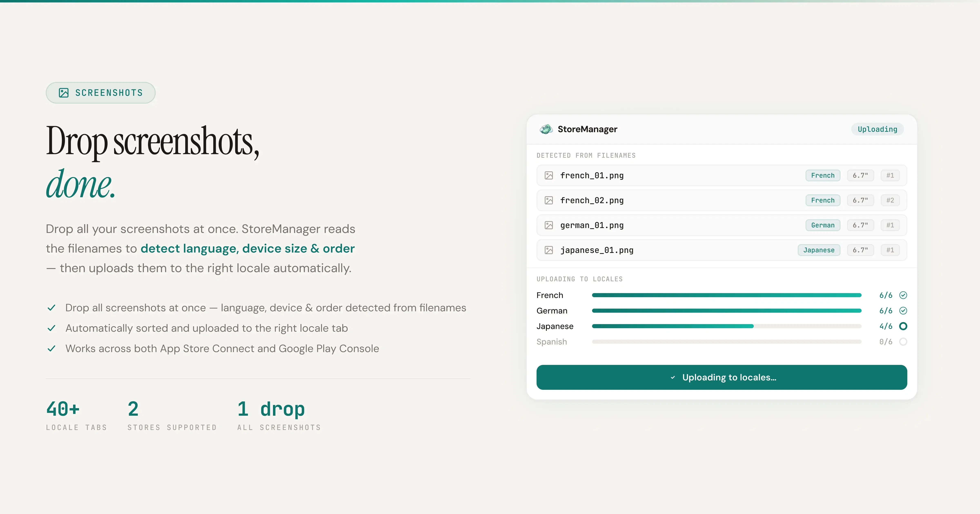Click the completed check icon for German

[x=903, y=311]
